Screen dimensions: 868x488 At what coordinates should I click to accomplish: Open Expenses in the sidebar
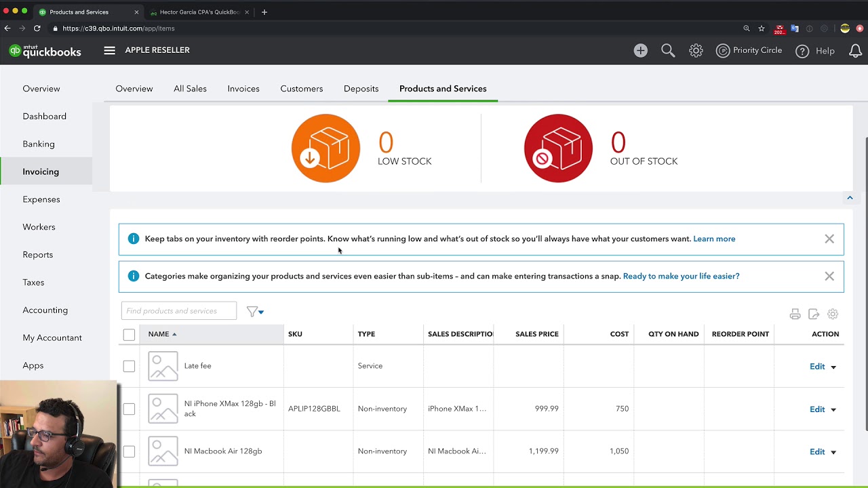tap(41, 199)
